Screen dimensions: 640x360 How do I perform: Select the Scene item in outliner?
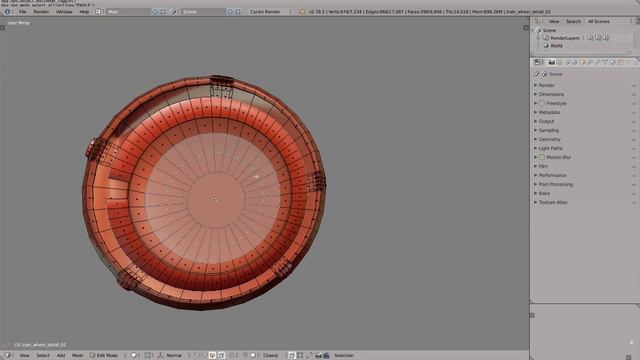549,30
